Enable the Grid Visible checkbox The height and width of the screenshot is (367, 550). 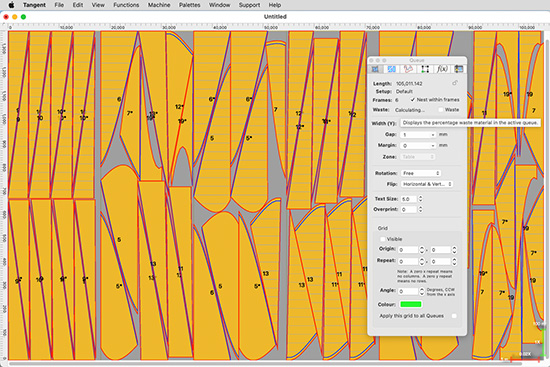tap(382, 239)
